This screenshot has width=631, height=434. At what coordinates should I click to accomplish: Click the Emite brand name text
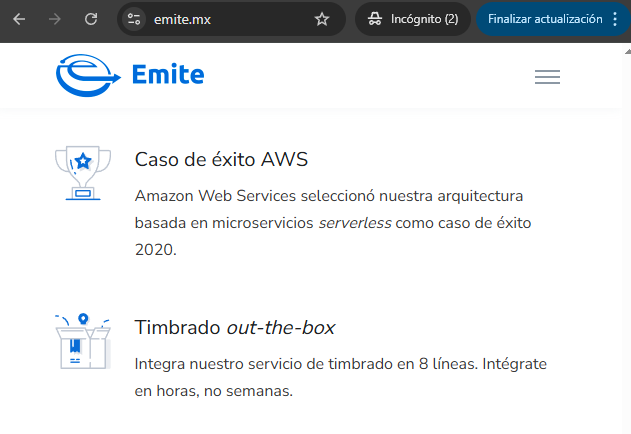(x=168, y=74)
